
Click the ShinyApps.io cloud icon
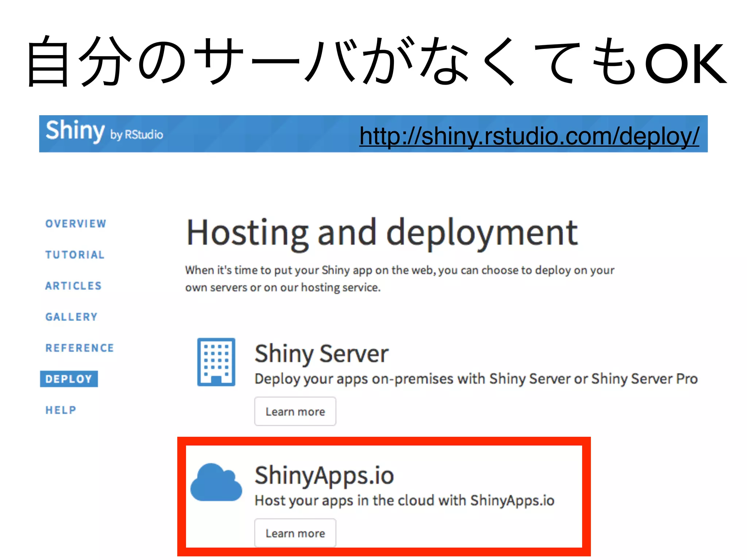click(x=216, y=482)
